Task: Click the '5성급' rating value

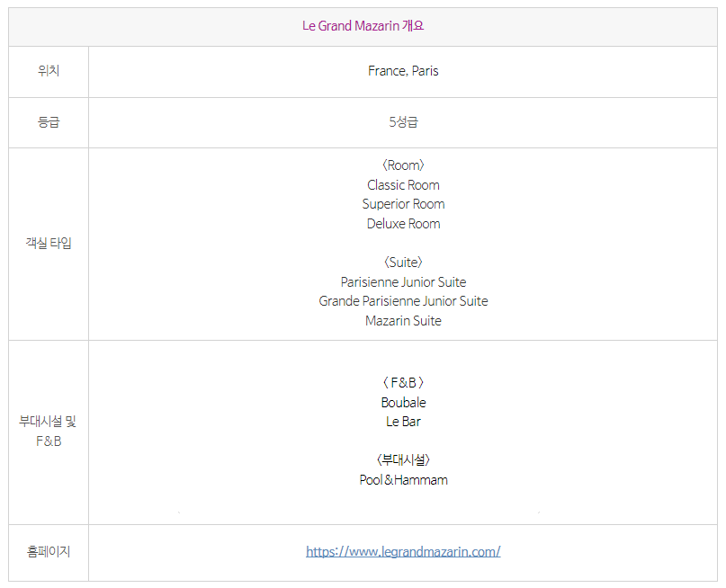Action: tap(403, 122)
